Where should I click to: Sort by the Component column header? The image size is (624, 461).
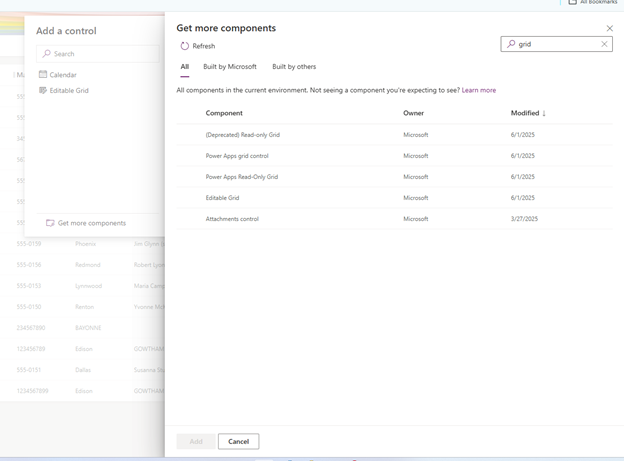pyautogui.click(x=224, y=113)
